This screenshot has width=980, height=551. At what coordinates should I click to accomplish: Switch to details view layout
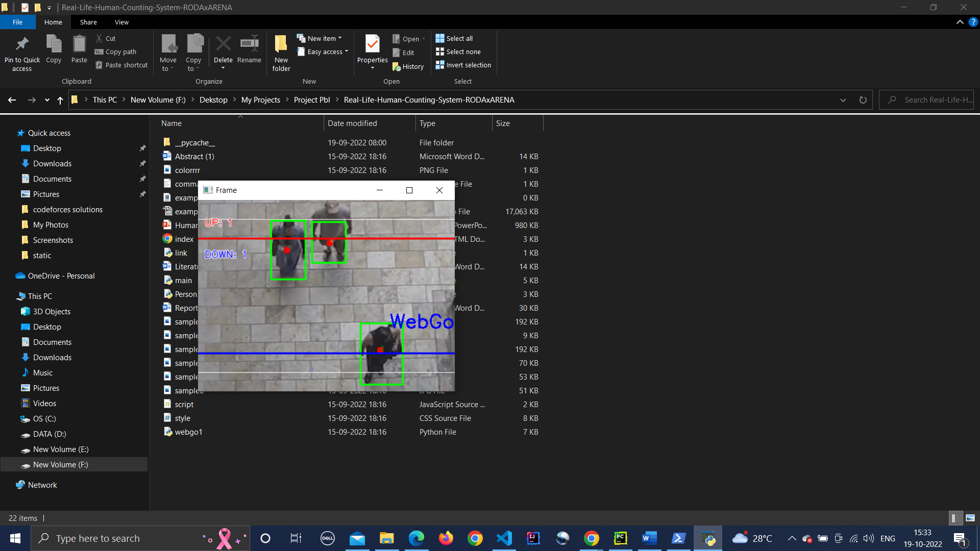(x=954, y=518)
